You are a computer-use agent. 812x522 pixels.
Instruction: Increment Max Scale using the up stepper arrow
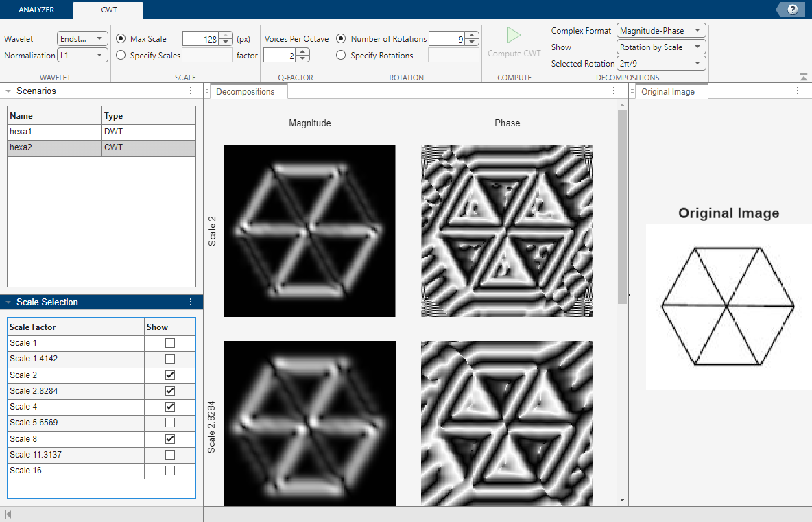225,35
